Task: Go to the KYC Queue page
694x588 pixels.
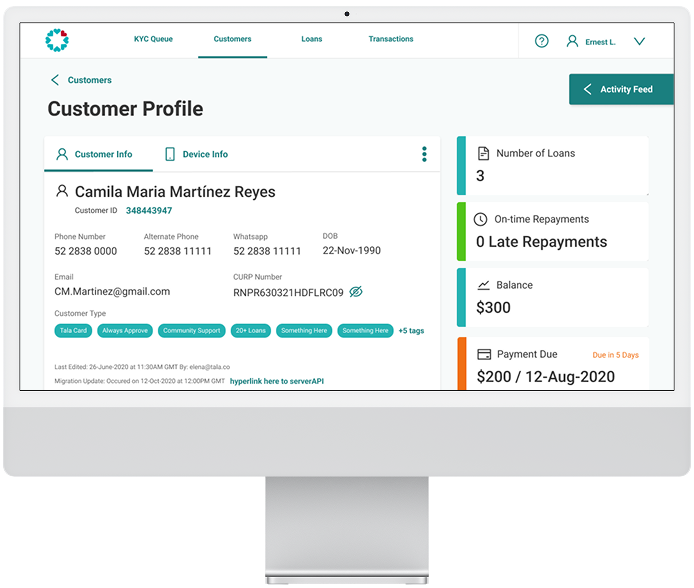Action: point(153,39)
